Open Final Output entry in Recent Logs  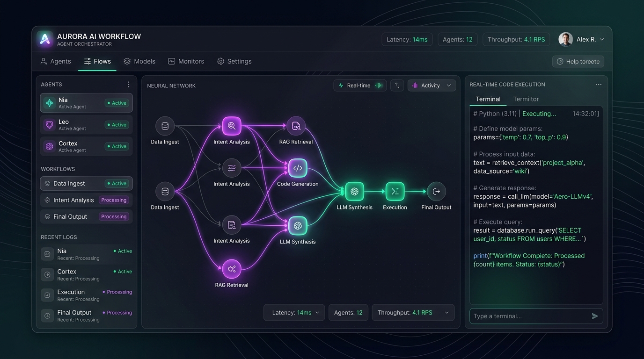point(87,316)
